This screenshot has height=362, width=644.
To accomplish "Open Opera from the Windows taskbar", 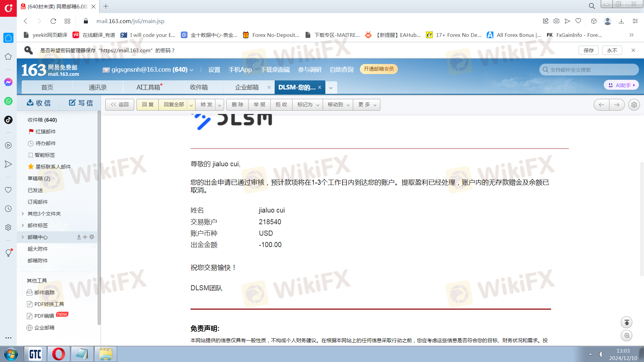I will (58, 354).
